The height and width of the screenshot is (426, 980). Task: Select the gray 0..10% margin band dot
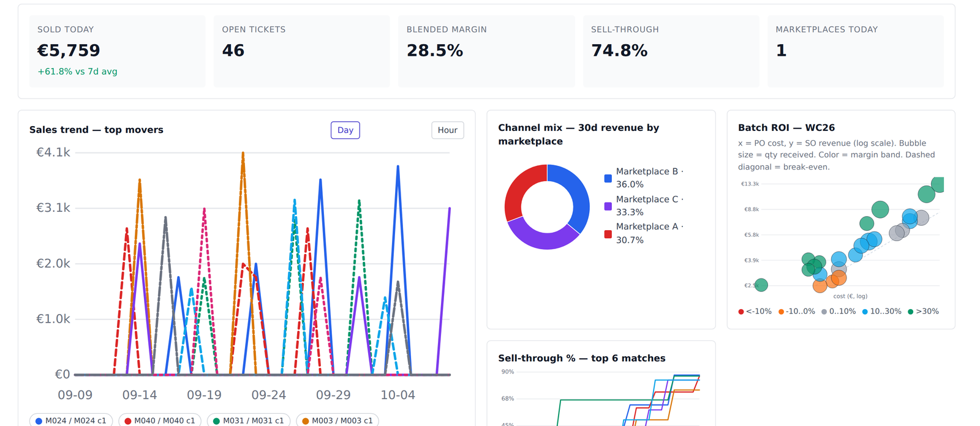tap(824, 312)
